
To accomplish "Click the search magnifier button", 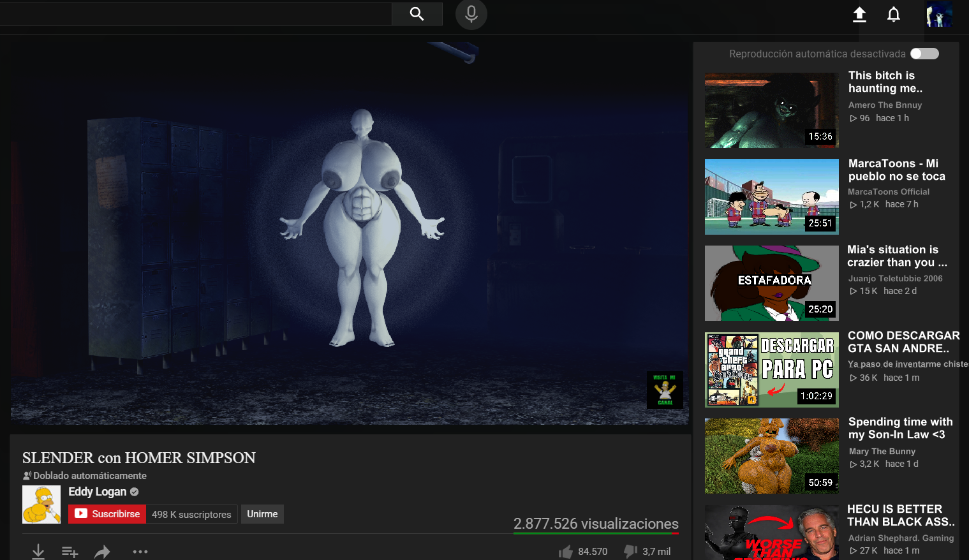I will click(x=417, y=14).
